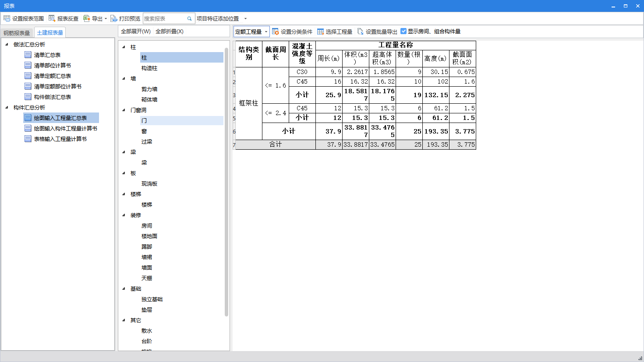644x362 pixels.
Task: Click the 设置报表范围 icon
Action: [x=7, y=18]
